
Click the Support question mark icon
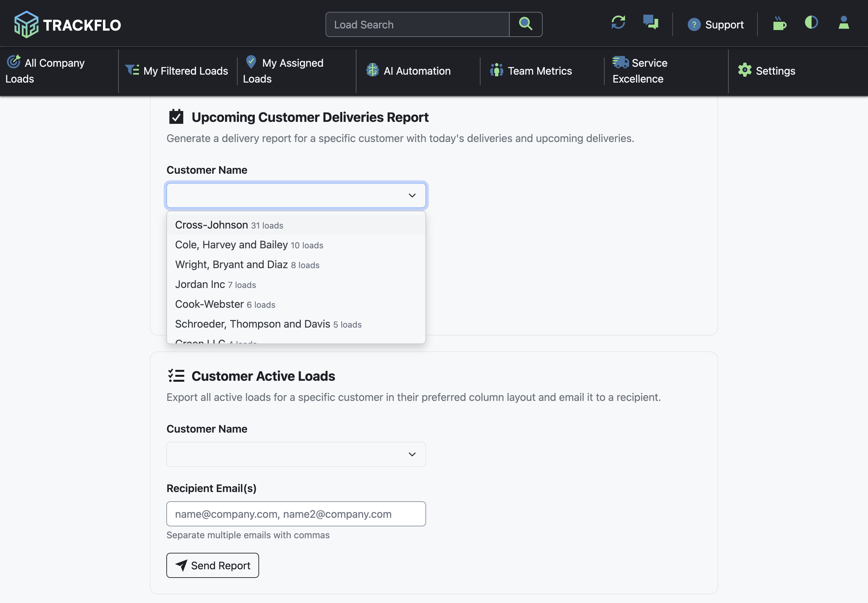pyautogui.click(x=694, y=25)
